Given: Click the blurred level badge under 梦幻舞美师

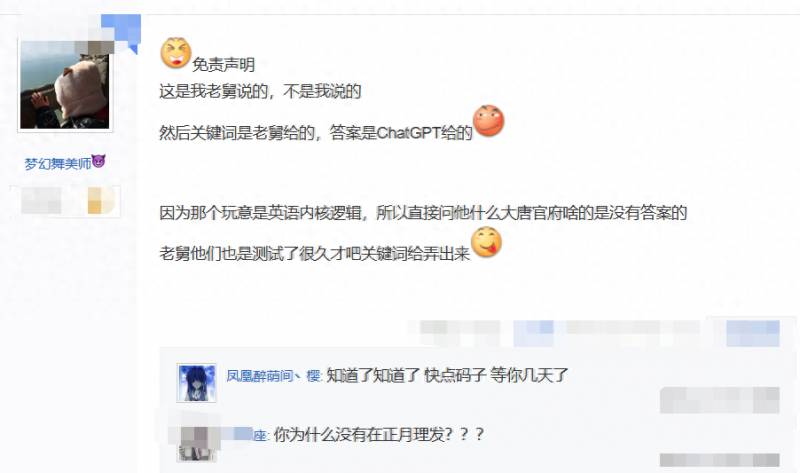Looking at the screenshot, I should (42, 200).
